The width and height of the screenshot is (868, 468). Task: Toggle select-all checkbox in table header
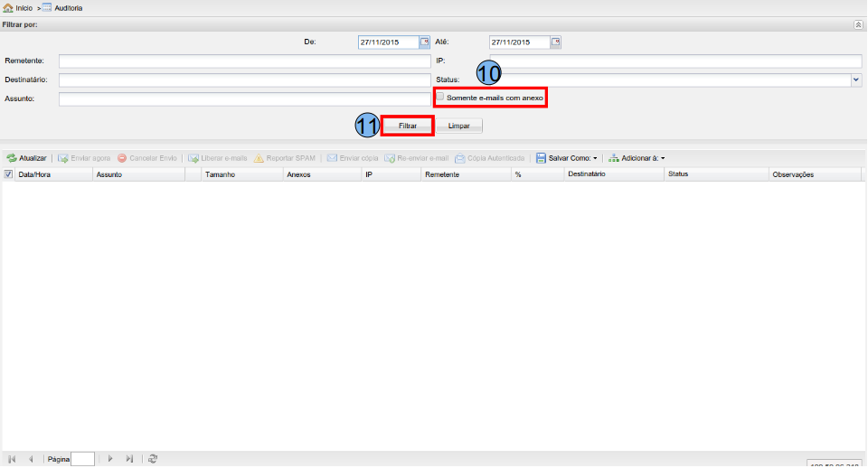pyautogui.click(x=8, y=174)
